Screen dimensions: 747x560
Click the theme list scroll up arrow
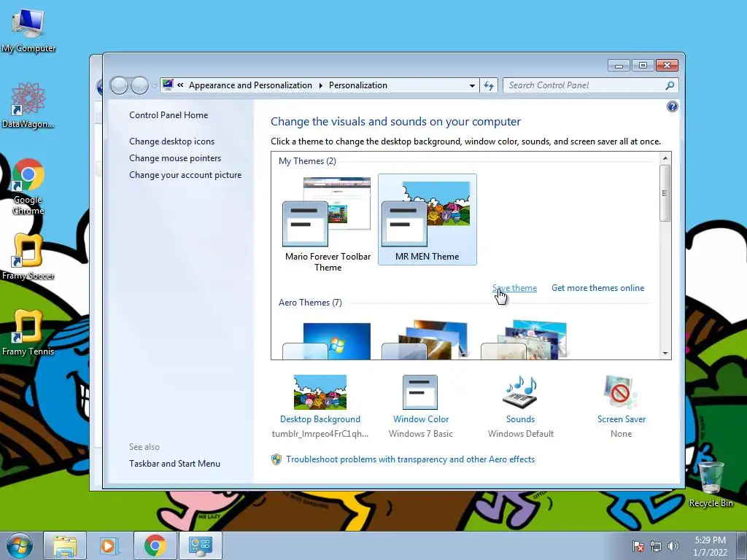point(665,157)
